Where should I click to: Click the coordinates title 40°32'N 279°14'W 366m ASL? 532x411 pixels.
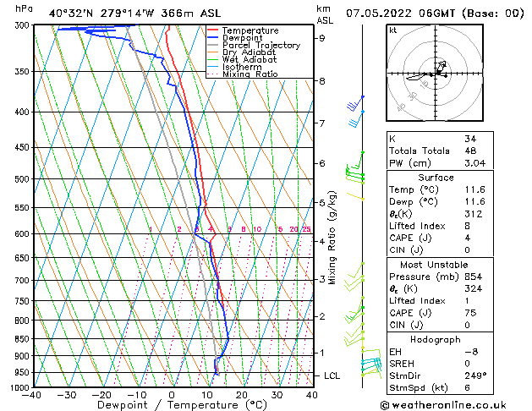coord(134,14)
